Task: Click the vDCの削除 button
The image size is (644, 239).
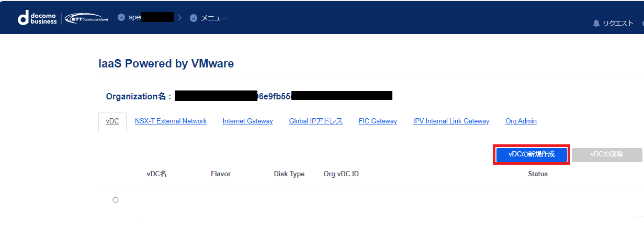Action: coord(607,154)
